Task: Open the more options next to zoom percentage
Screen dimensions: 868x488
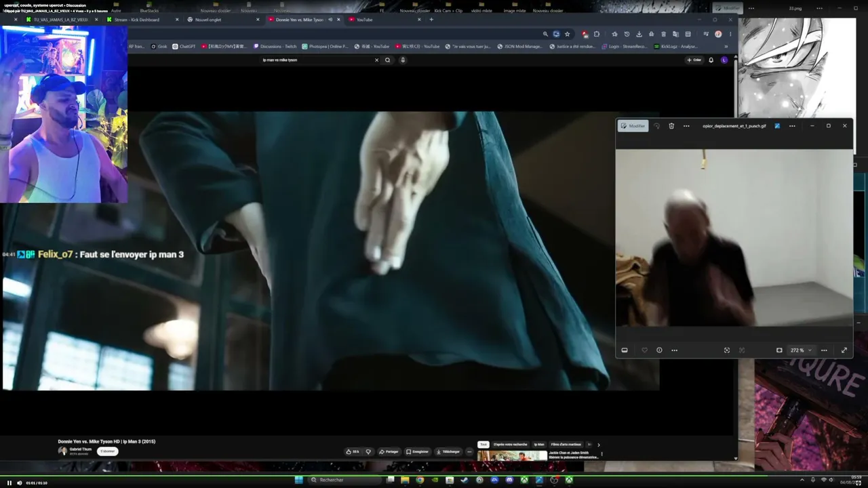Action: (x=824, y=350)
